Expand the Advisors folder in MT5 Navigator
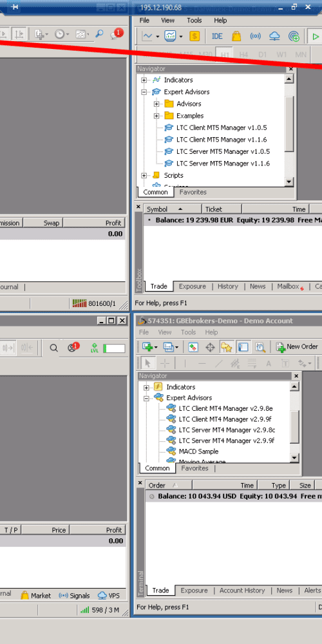The height and width of the screenshot is (644, 322). pyautogui.click(x=156, y=104)
